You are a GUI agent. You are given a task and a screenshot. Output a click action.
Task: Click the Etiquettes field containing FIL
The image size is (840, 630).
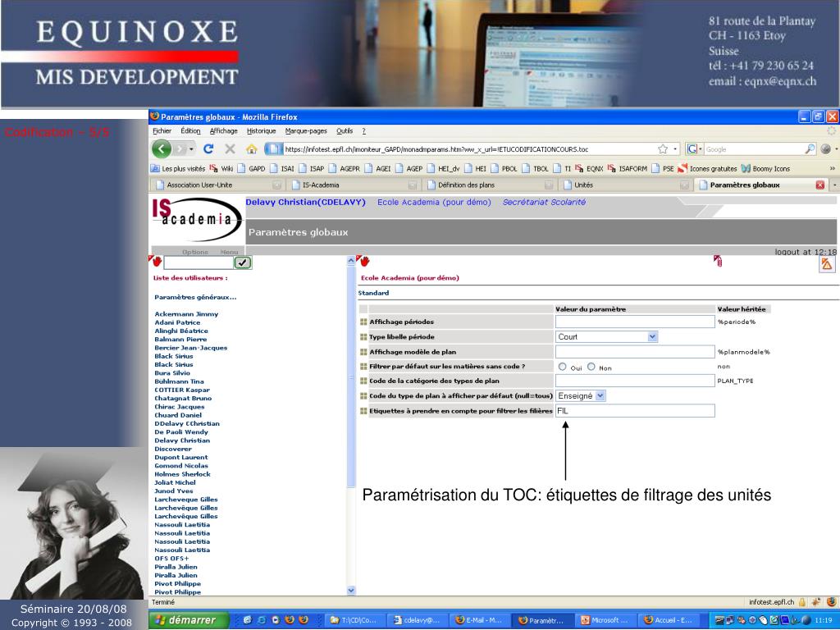click(x=635, y=411)
